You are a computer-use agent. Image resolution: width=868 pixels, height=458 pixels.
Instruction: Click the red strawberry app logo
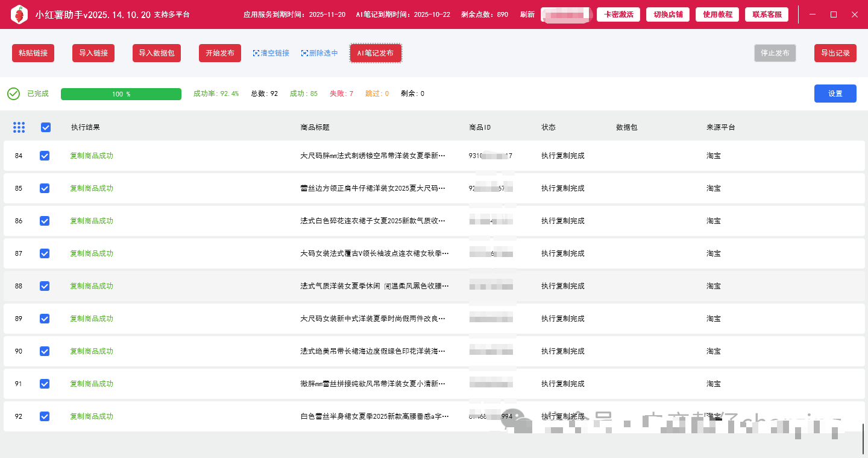click(x=19, y=14)
